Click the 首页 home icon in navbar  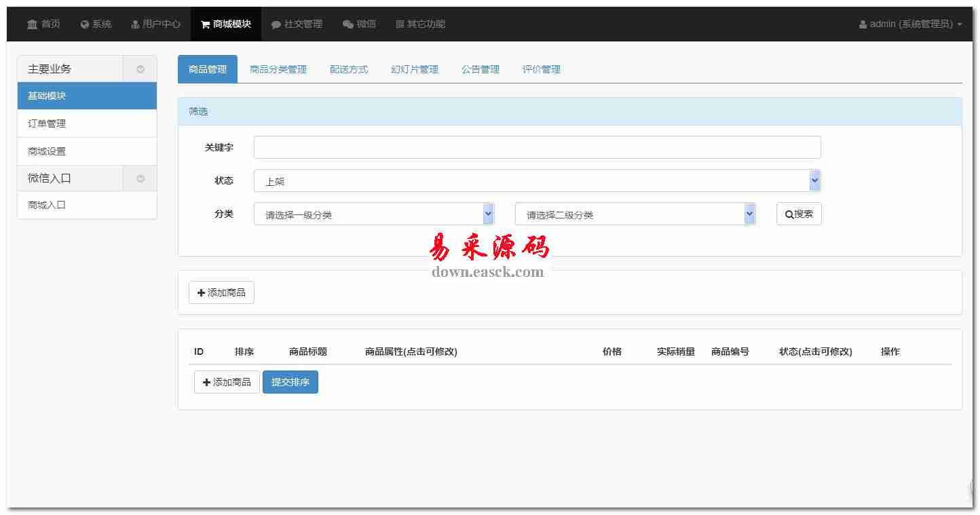tap(33, 24)
